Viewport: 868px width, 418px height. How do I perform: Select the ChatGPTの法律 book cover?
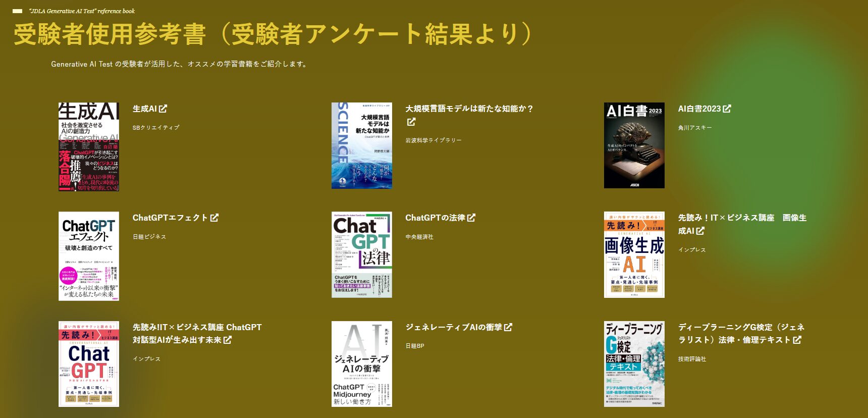point(361,255)
